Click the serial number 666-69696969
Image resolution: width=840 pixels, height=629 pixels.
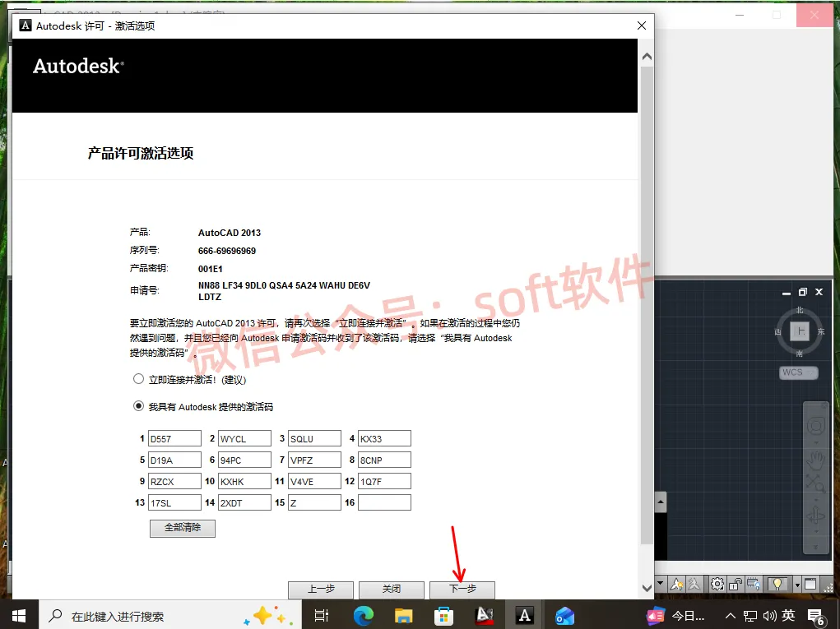pyautogui.click(x=227, y=251)
